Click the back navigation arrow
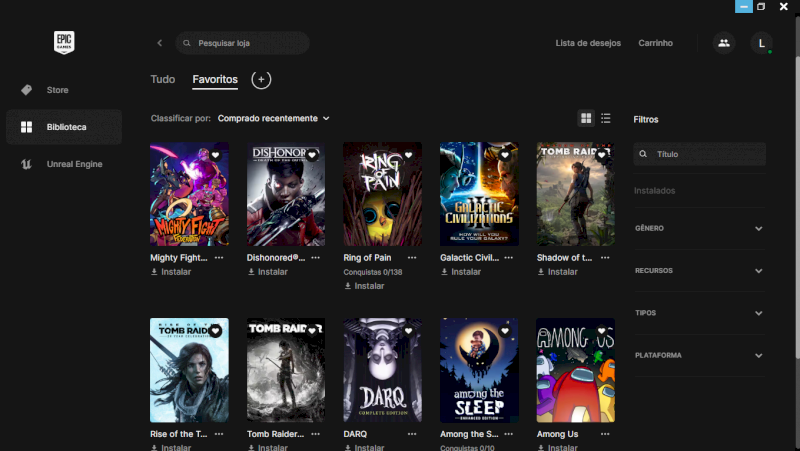Screen dimensions: 800x451 159,43
